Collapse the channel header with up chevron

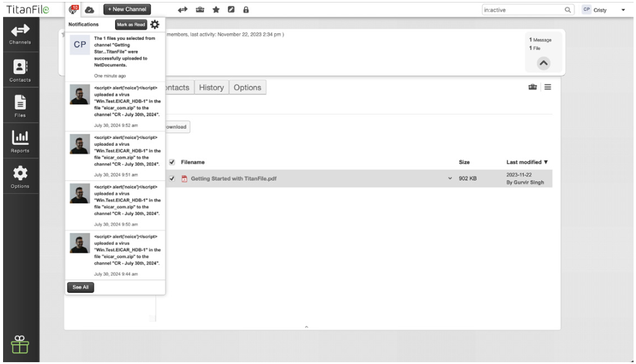click(x=543, y=63)
